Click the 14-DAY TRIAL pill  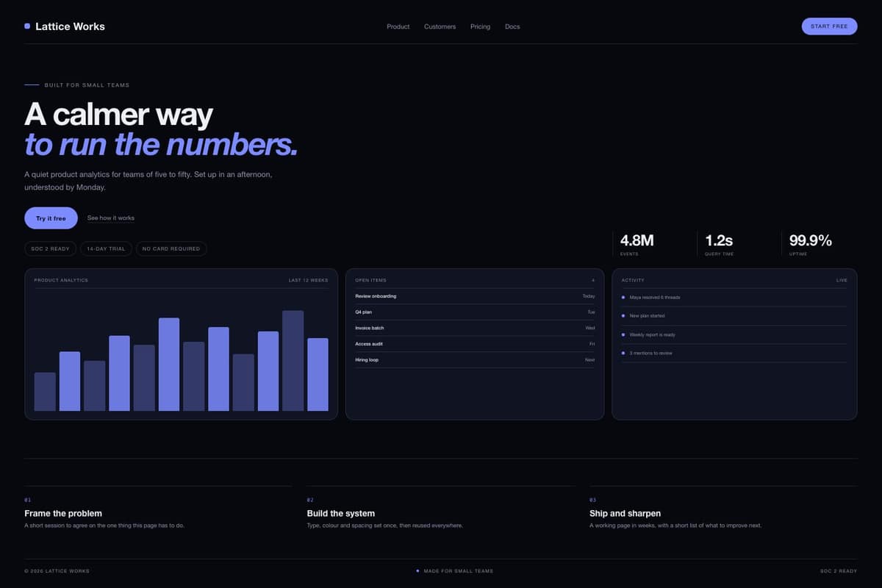click(x=106, y=248)
